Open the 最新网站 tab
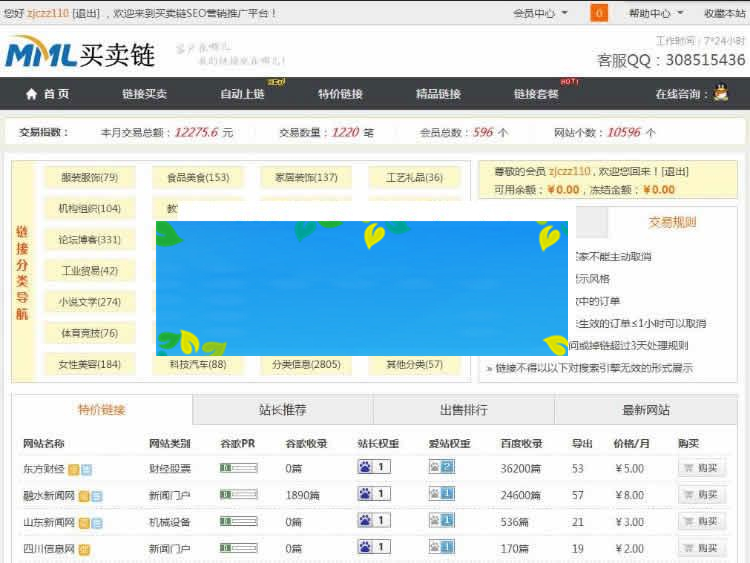The image size is (750, 563). coord(646,410)
